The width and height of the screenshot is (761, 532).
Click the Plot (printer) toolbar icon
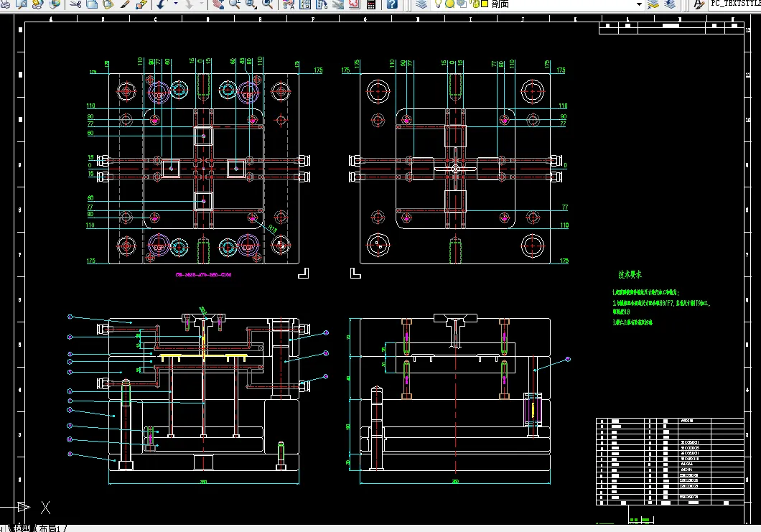(x=5, y=4)
